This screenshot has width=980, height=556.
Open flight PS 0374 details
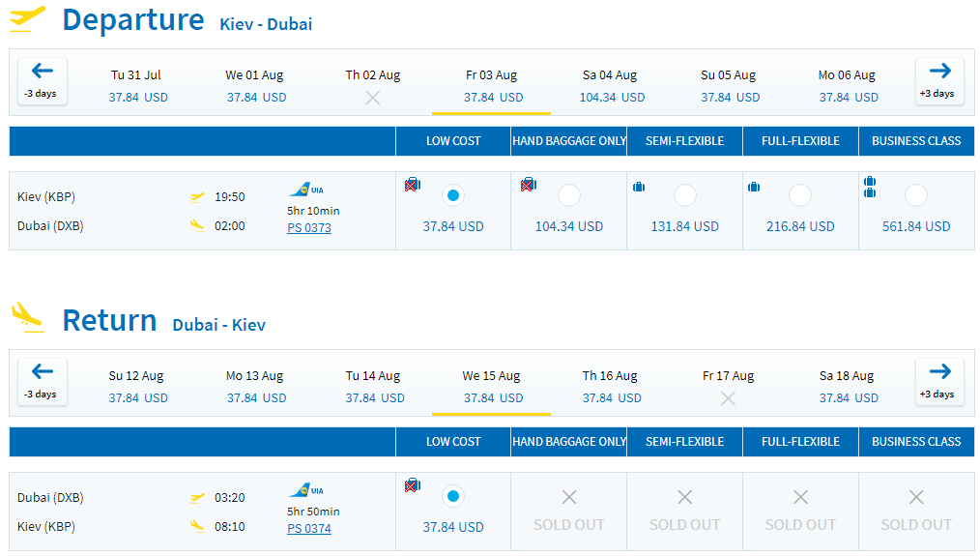coord(308,529)
